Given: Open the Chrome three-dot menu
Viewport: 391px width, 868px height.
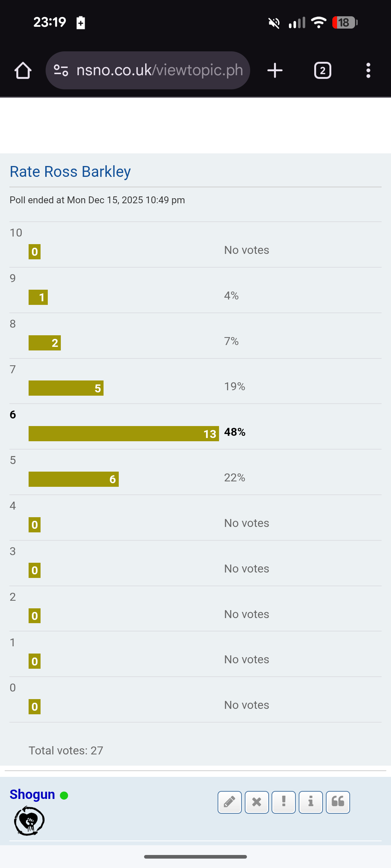Looking at the screenshot, I should pos(368,71).
